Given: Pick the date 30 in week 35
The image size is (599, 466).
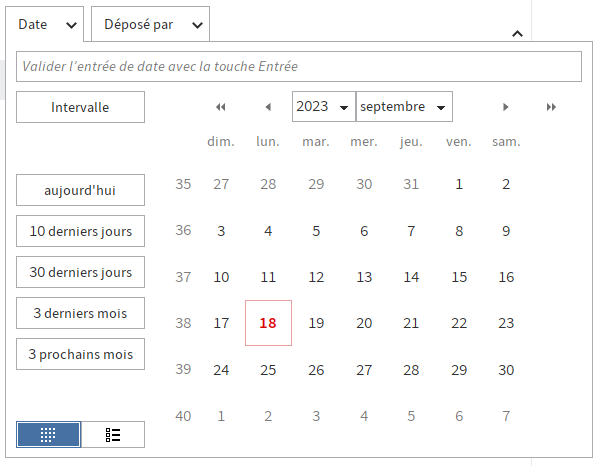Looking at the screenshot, I should (364, 184).
